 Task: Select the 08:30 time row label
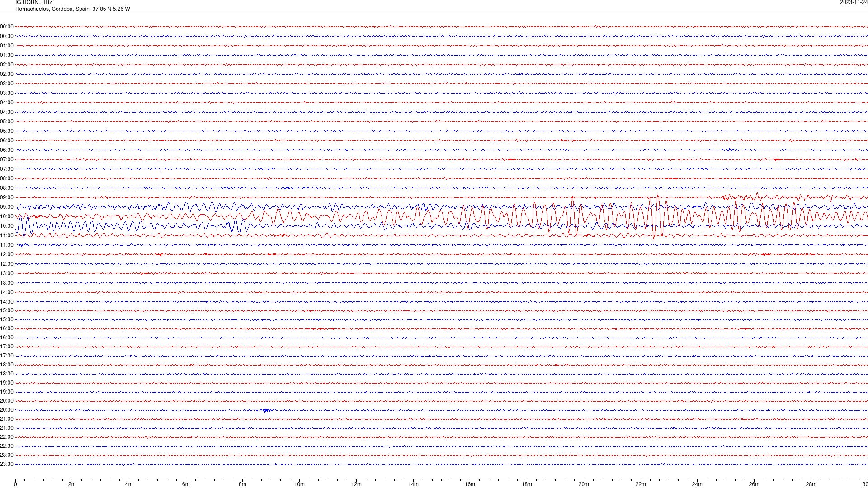tap(7, 188)
